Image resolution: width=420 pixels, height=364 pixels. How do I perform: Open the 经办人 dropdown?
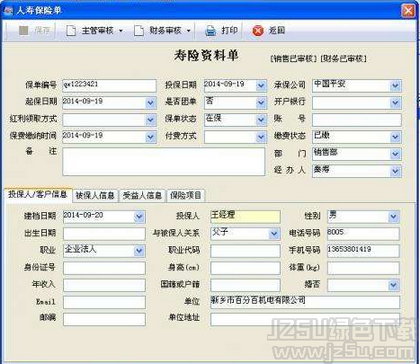click(x=395, y=171)
